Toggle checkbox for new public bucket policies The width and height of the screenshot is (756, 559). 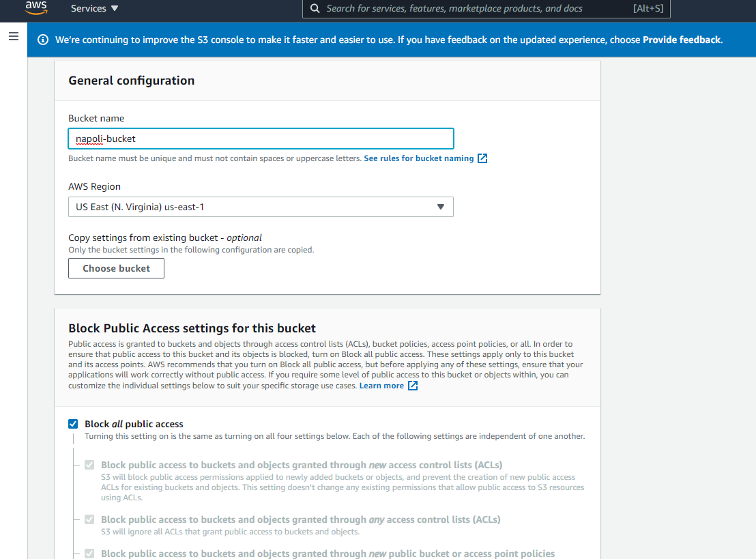[x=89, y=554]
